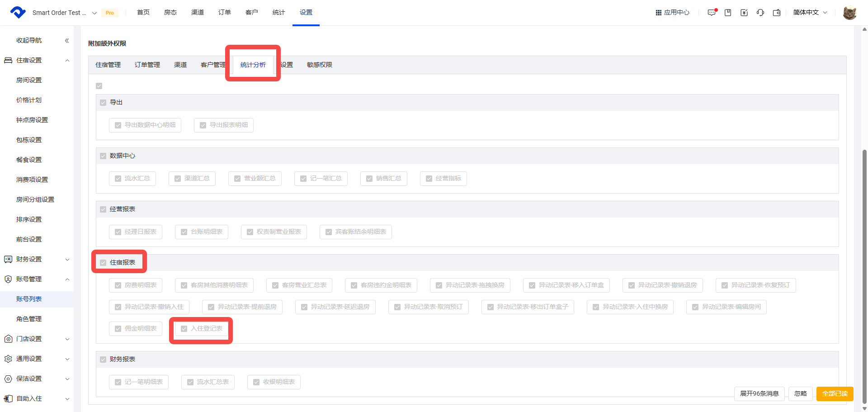Toggle the 入住登记表 checkbox
This screenshot has height=412, width=868.
click(x=184, y=329)
